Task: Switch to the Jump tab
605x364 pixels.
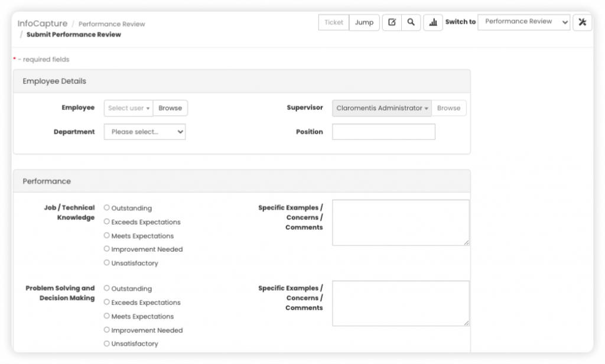Action: 364,22
